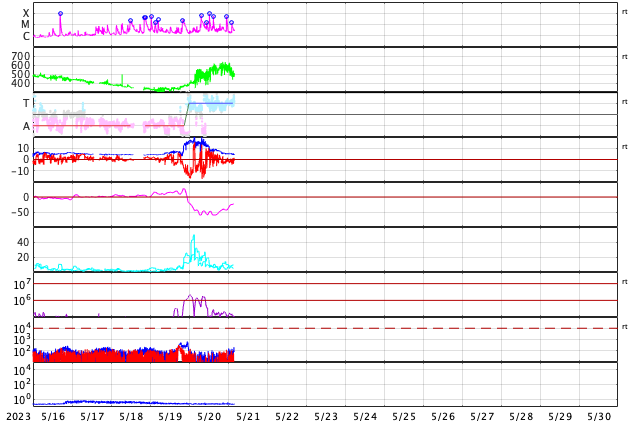Screen dimensions: 634x424
Task: Click the 10^0 axis label
Action: [x=22, y=399]
